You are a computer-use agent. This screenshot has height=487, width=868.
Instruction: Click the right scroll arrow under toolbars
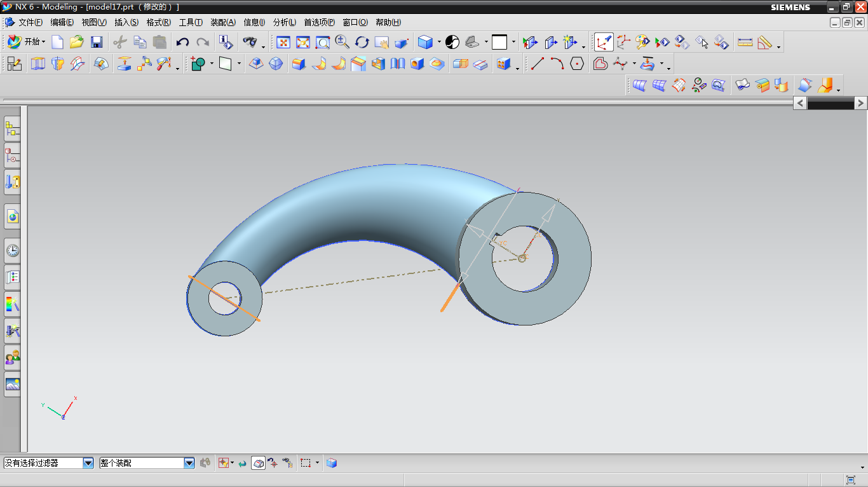tap(860, 103)
